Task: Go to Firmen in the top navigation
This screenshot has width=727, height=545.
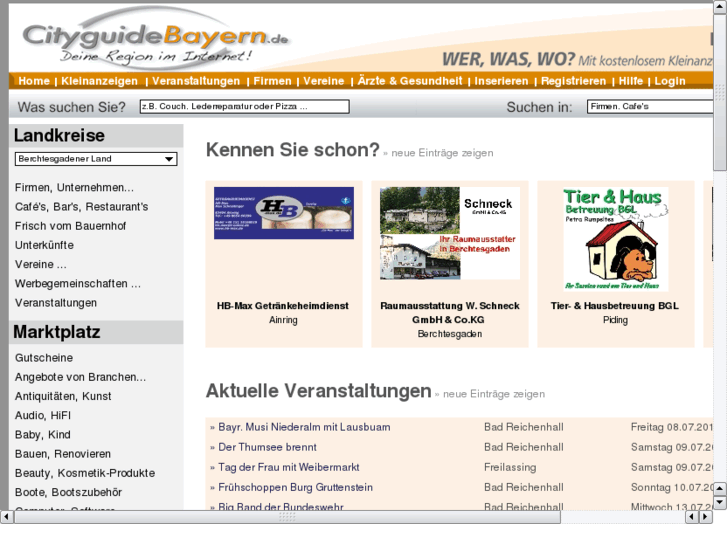Action: [x=273, y=81]
